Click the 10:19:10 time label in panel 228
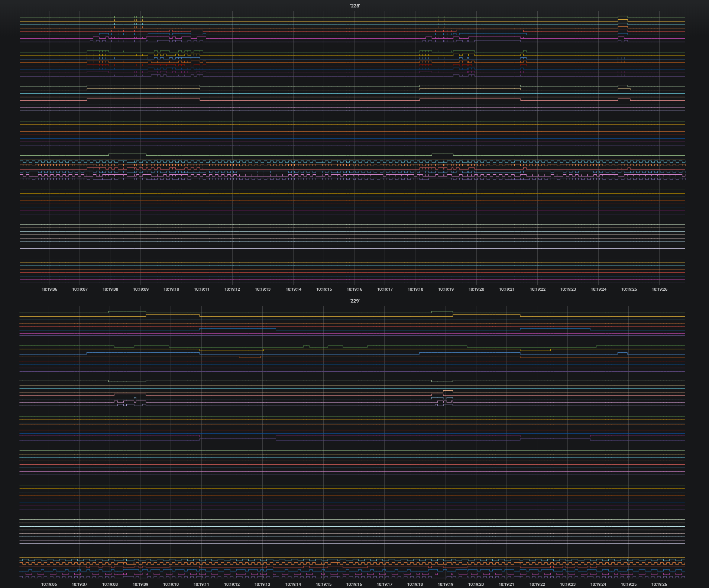Viewport: 709px width, 588px height. pyautogui.click(x=171, y=289)
